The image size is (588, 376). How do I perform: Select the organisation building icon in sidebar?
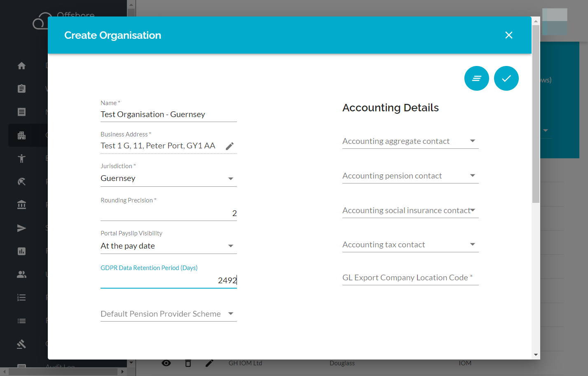[22, 135]
